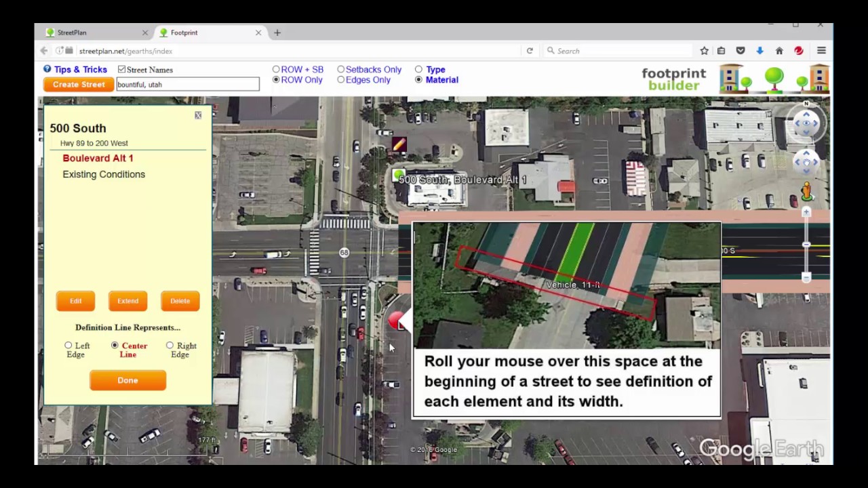Screen dimensions: 868x488
Task: Zoom out with the minus button
Action: coord(806,278)
